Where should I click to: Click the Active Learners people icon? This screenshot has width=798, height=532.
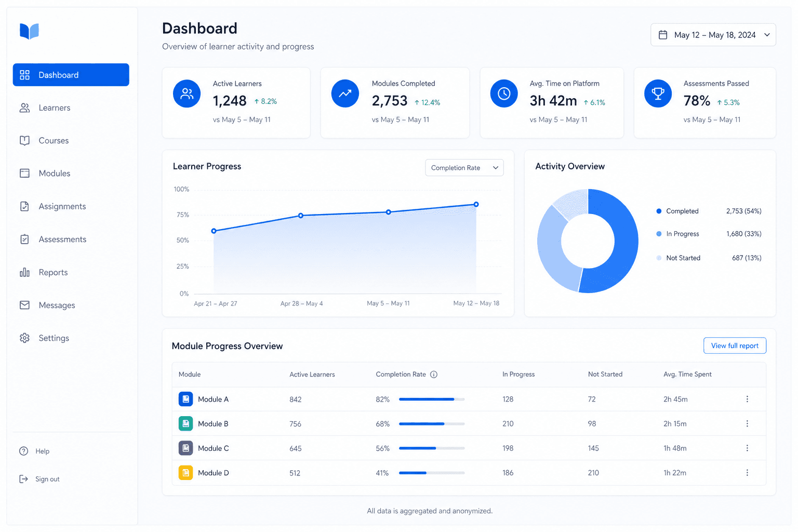click(187, 94)
